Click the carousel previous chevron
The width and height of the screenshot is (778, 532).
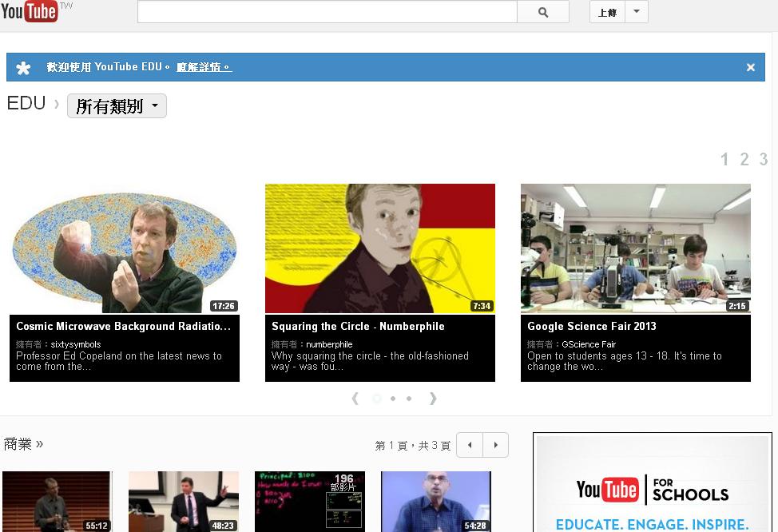click(x=355, y=399)
